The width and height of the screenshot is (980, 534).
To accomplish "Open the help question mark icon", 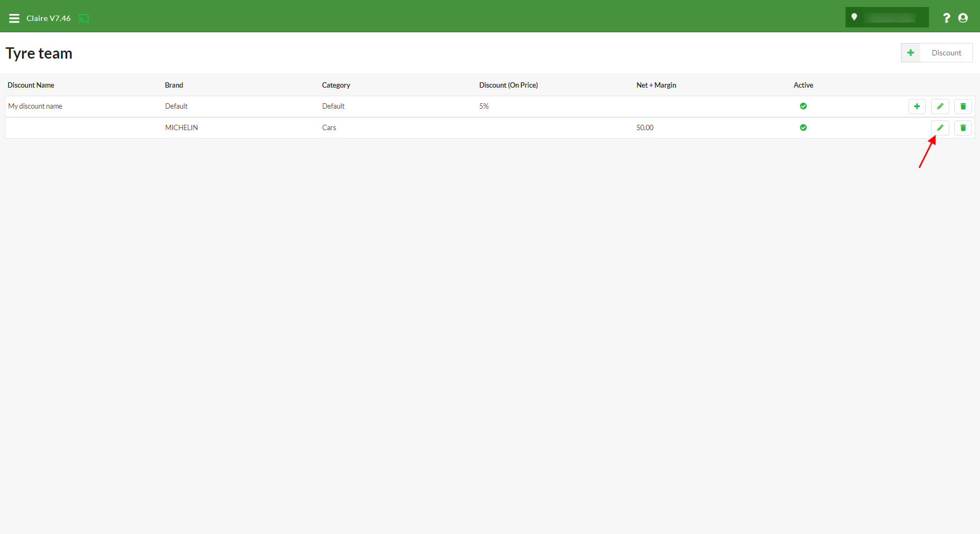I will pos(947,18).
